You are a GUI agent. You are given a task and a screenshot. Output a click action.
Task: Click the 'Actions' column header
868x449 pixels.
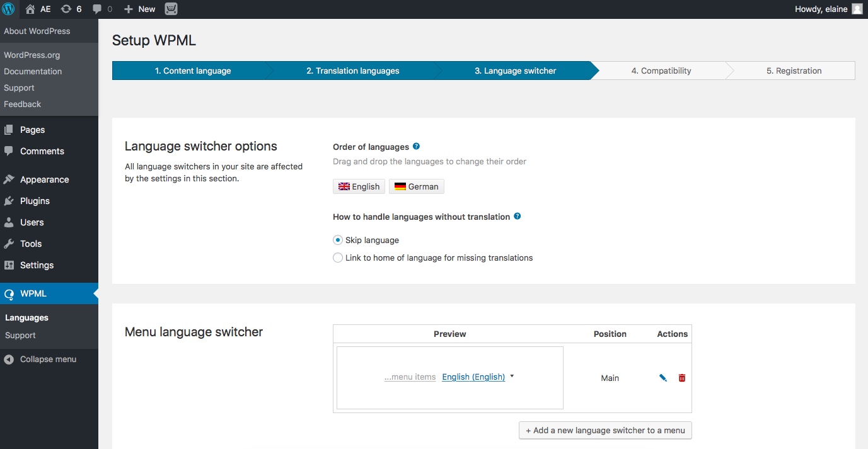(x=672, y=334)
